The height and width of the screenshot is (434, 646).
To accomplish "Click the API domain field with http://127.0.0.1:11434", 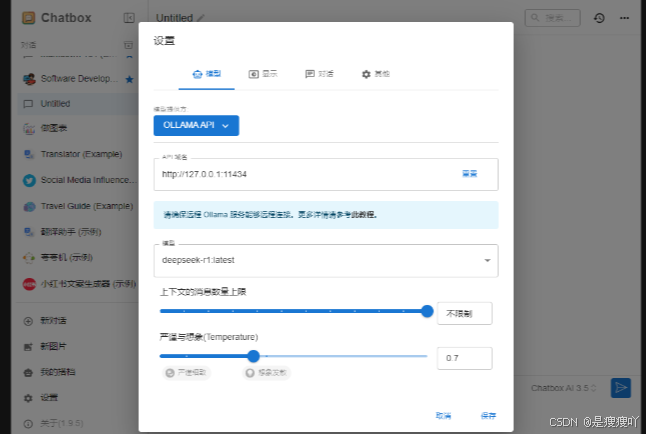I will tap(326, 174).
